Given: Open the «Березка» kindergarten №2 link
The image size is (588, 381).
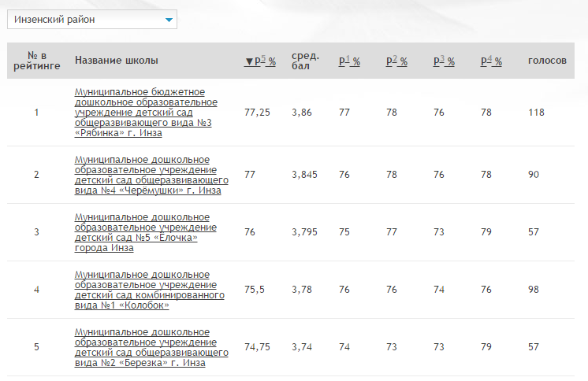Looking at the screenshot, I should click(151, 347).
